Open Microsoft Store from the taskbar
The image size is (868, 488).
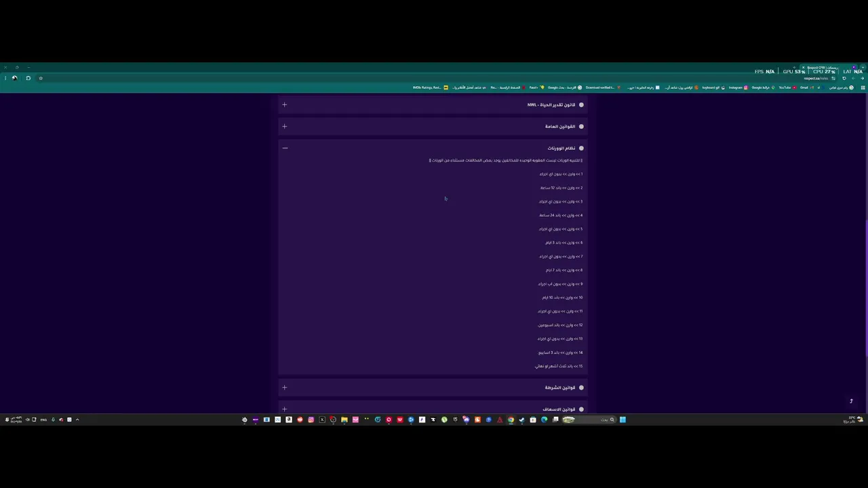pos(533,420)
